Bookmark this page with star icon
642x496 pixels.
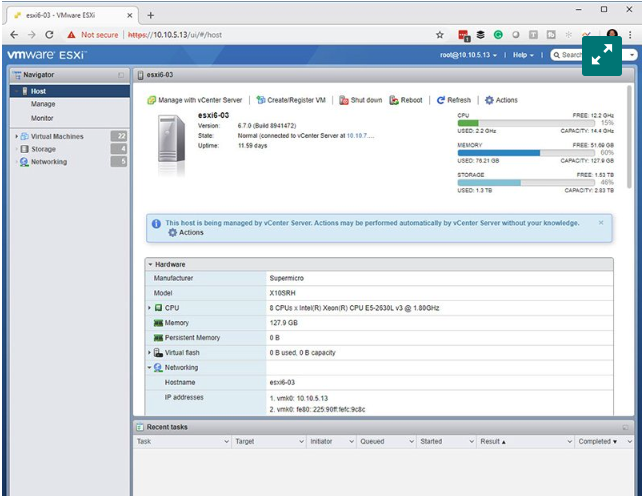[440, 34]
